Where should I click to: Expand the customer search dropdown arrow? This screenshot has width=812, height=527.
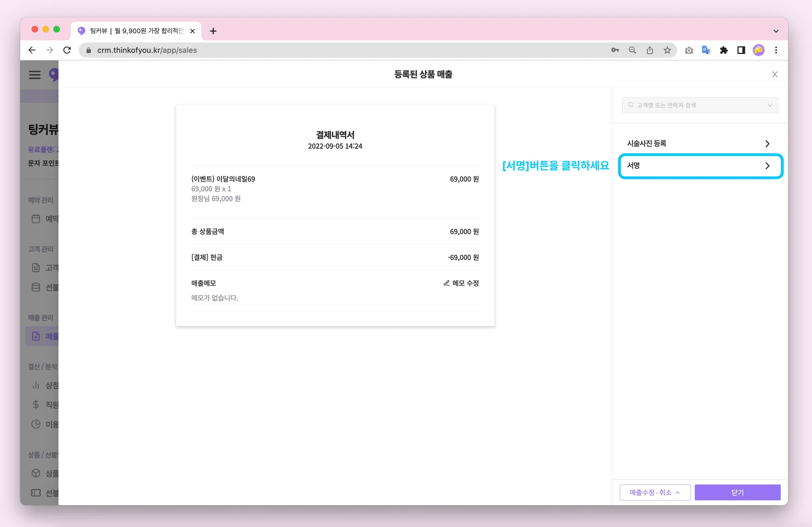click(770, 105)
